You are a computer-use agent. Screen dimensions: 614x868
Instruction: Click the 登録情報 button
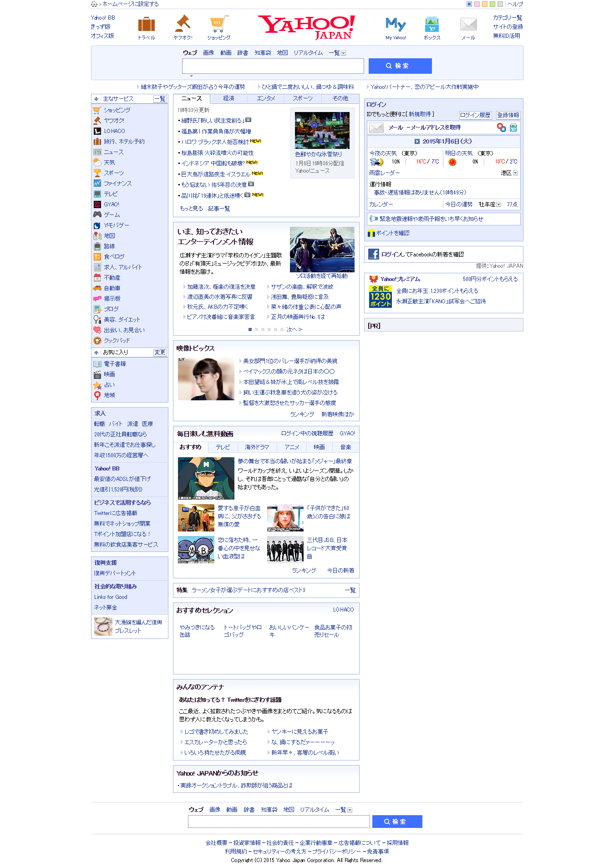508,115
